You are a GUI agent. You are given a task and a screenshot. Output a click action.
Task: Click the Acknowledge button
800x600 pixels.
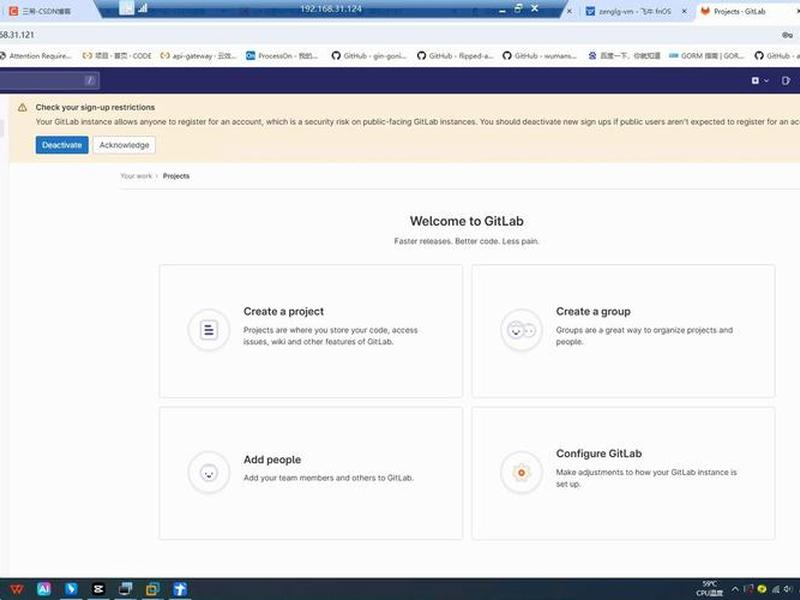pos(124,145)
